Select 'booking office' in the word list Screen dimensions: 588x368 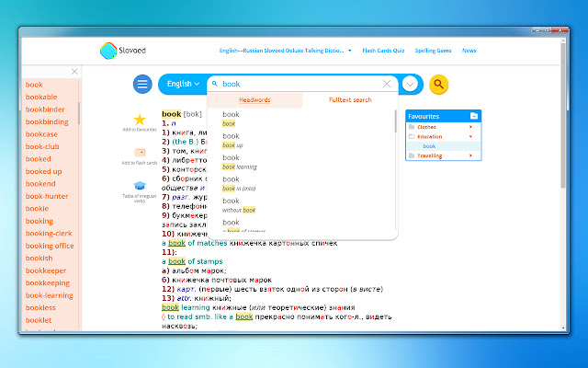coord(50,246)
